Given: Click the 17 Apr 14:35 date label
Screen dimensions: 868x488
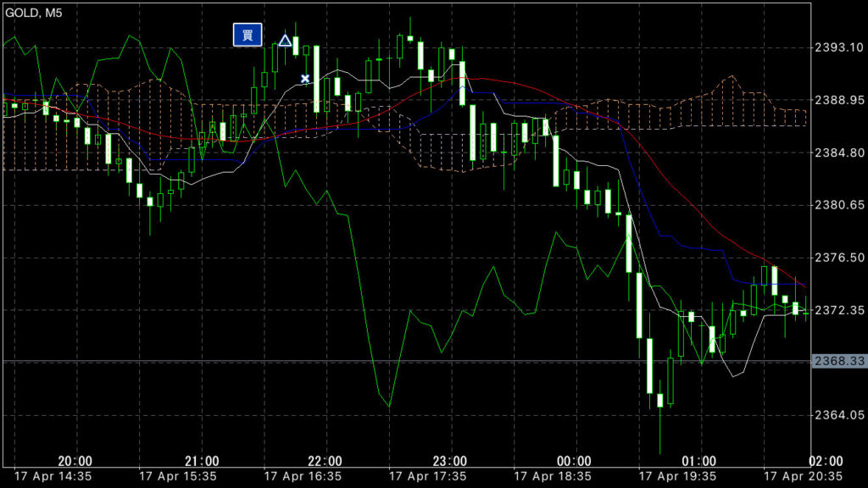Looking at the screenshot, I should (53, 476).
